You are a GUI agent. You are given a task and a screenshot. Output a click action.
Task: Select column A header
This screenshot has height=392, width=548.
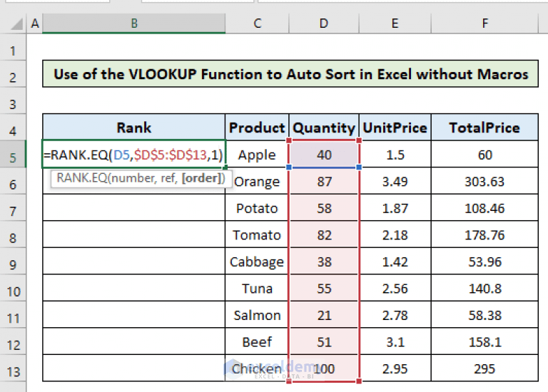(x=34, y=24)
